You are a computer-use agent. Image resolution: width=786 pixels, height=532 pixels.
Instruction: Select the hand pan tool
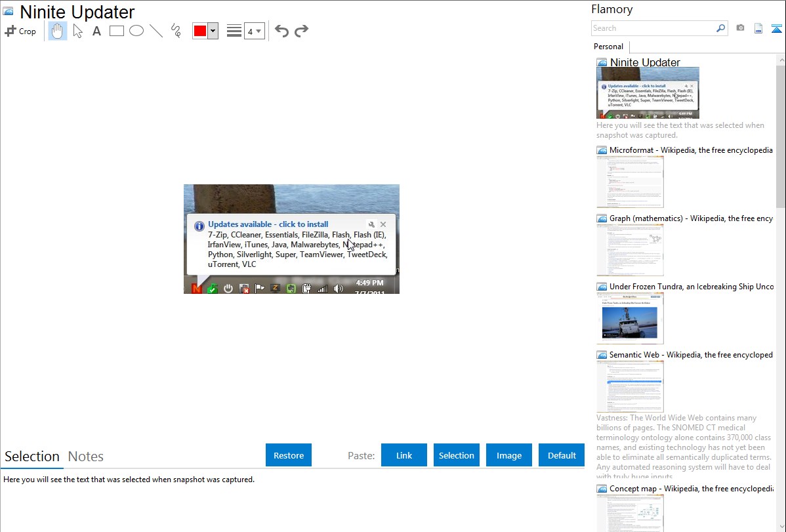point(57,31)
